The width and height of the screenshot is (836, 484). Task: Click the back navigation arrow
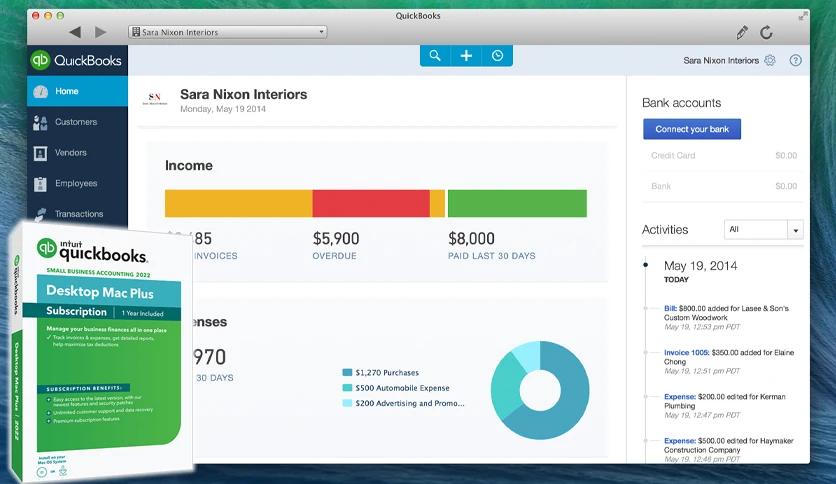(x=75, y=32)
